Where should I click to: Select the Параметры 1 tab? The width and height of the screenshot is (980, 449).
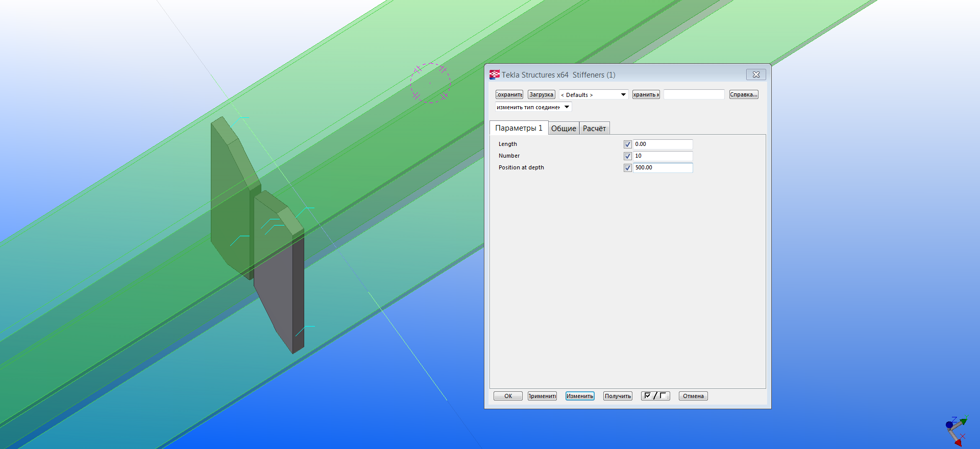click(x=519, y=128)
